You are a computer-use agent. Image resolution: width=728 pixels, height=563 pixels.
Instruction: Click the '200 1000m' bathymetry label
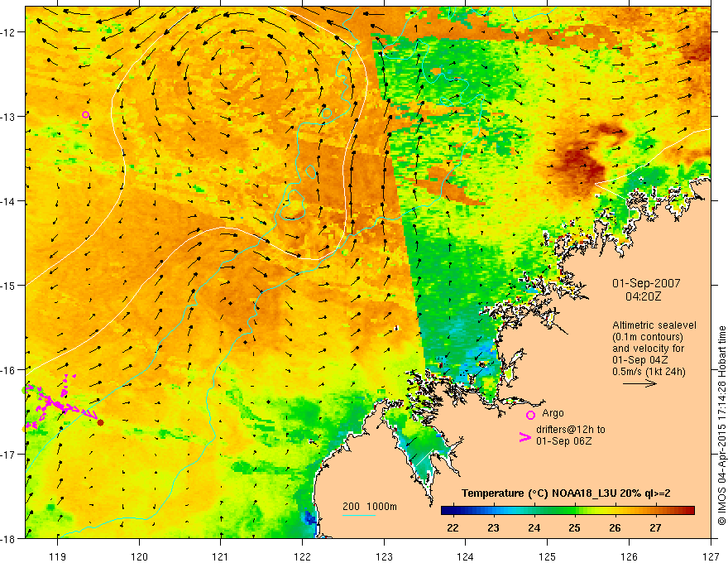(x=370, y=507)
